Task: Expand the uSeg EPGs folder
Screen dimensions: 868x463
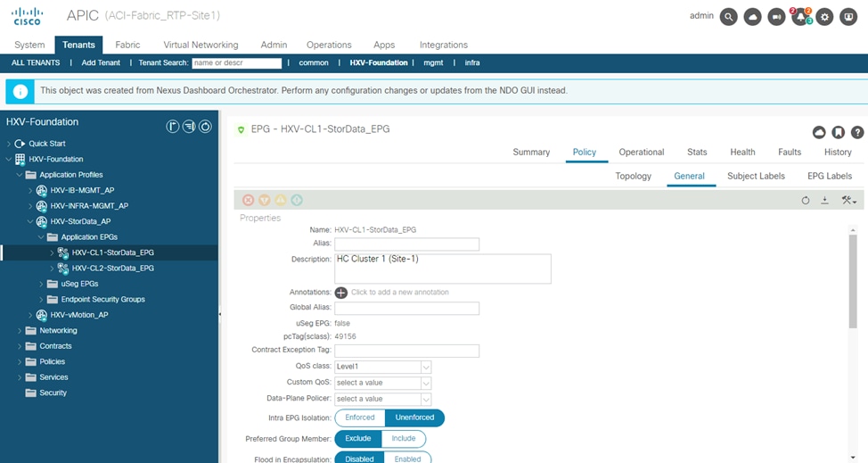Action: 41,284
